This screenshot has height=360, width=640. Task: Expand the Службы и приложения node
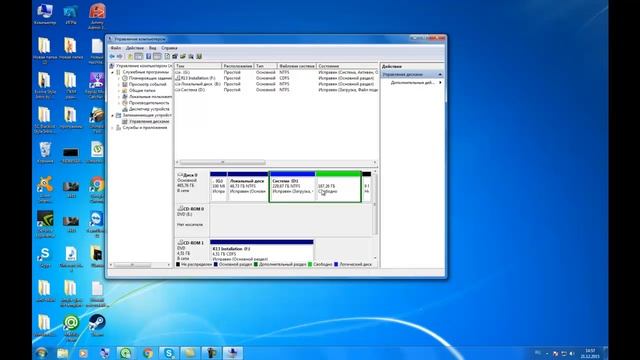tap(113, 128)
